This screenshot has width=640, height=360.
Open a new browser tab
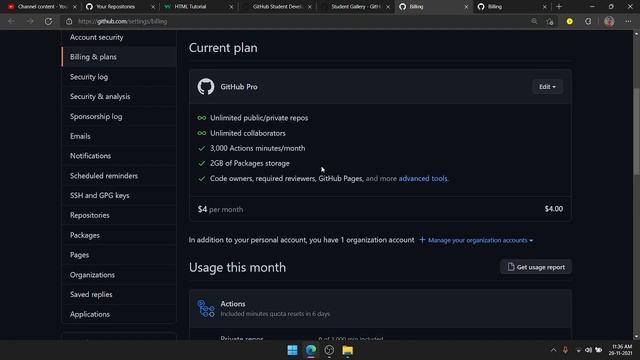[x=559, y=7]
